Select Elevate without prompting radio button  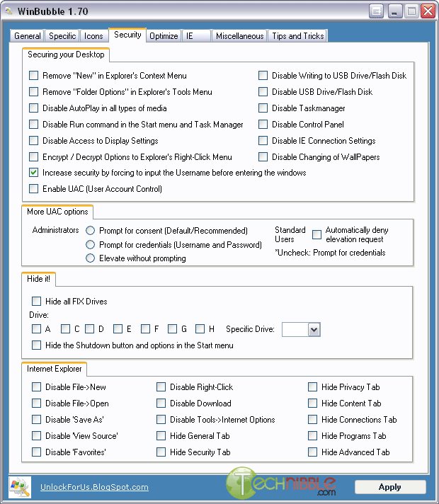click(90, 258)
